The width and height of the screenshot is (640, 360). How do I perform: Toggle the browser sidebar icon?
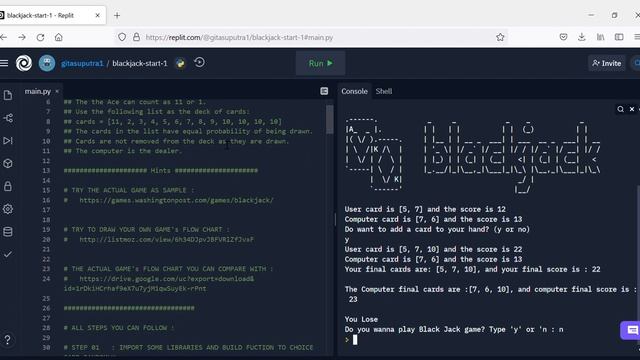pyautogui.click(x=619, y=37)
